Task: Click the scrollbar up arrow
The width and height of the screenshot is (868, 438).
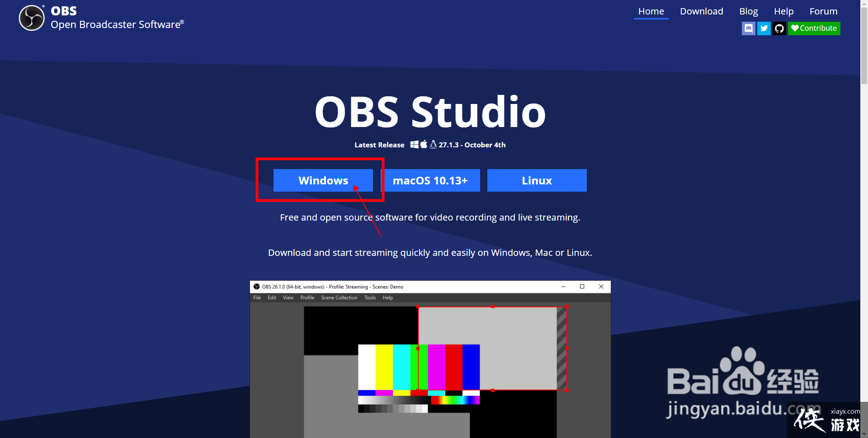Action: click(864, 4)
